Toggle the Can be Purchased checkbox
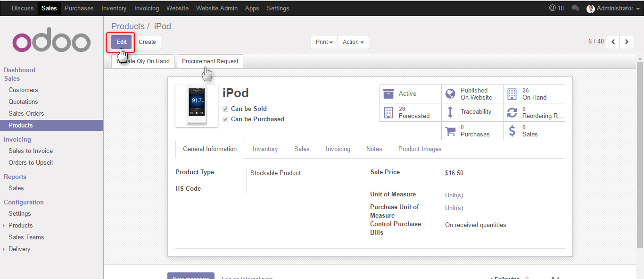This screenshot has height=279, width=644. (x=225, y=119)
